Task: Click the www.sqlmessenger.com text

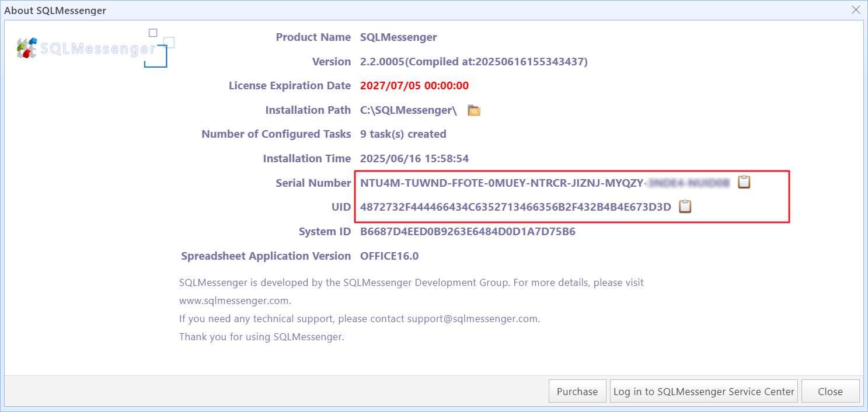Action: click(235, 301)
